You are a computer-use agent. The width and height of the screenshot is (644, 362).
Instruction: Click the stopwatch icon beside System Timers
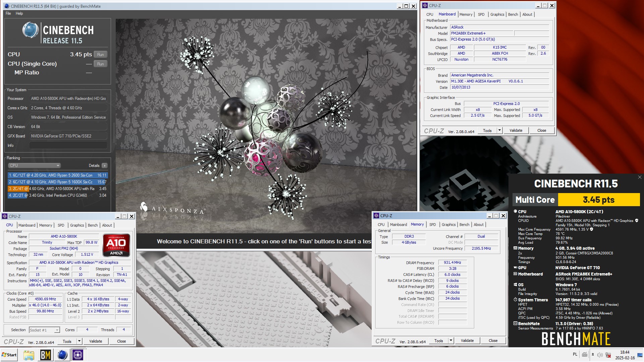[515, 300]
